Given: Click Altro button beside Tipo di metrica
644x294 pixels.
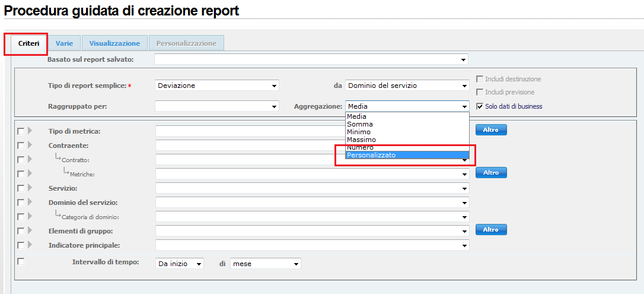Looking at the screenshot, I should 491,130.
